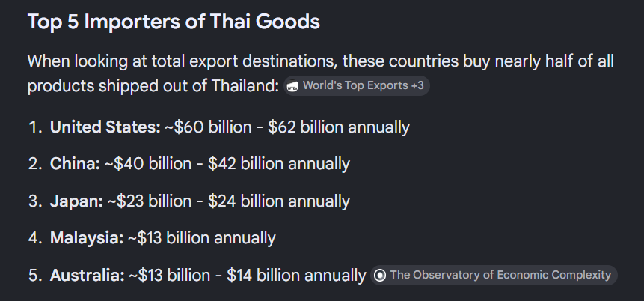
Task: Click the bold 'China:' label
Action: click(75, 164)
